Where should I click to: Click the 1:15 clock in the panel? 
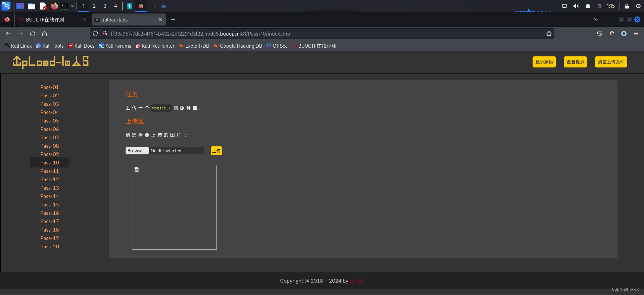point(611,6)
